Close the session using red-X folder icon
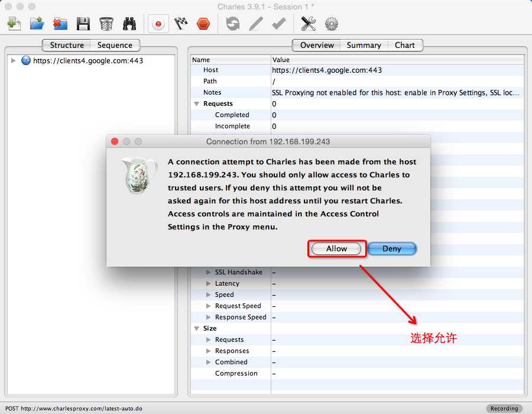Screen dimensions: 532x414 tap(60, 24)
